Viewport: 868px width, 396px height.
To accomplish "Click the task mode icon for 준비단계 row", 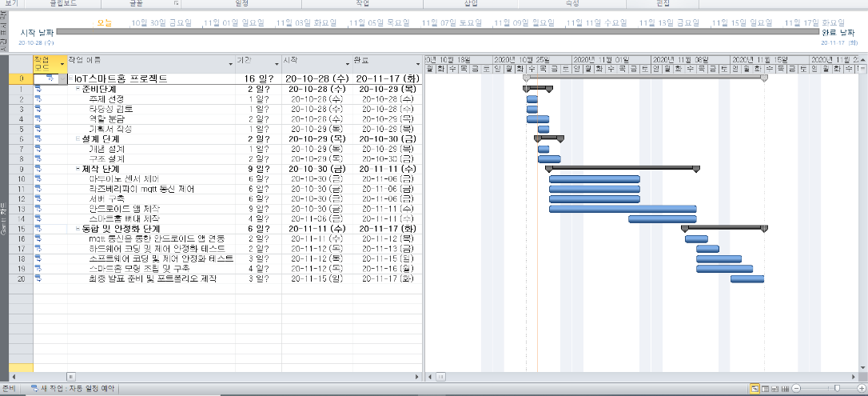I will 38,89.
